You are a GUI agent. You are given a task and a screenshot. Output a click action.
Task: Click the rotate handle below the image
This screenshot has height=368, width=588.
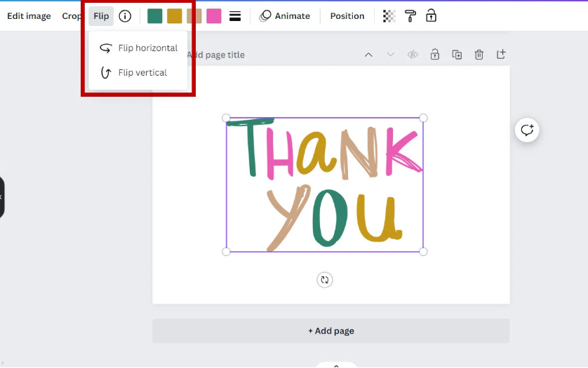[x=324, y=280]
